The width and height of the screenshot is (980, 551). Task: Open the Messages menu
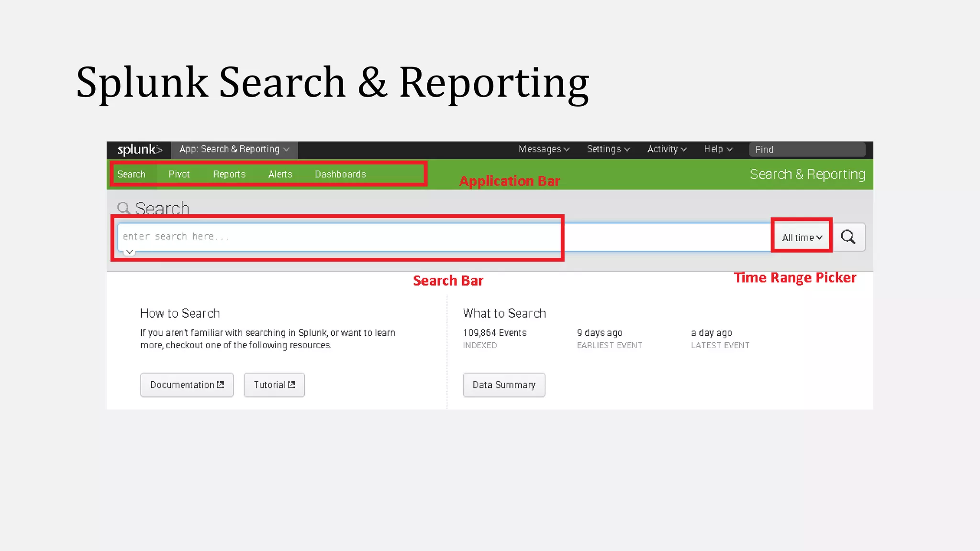[544, 149]
